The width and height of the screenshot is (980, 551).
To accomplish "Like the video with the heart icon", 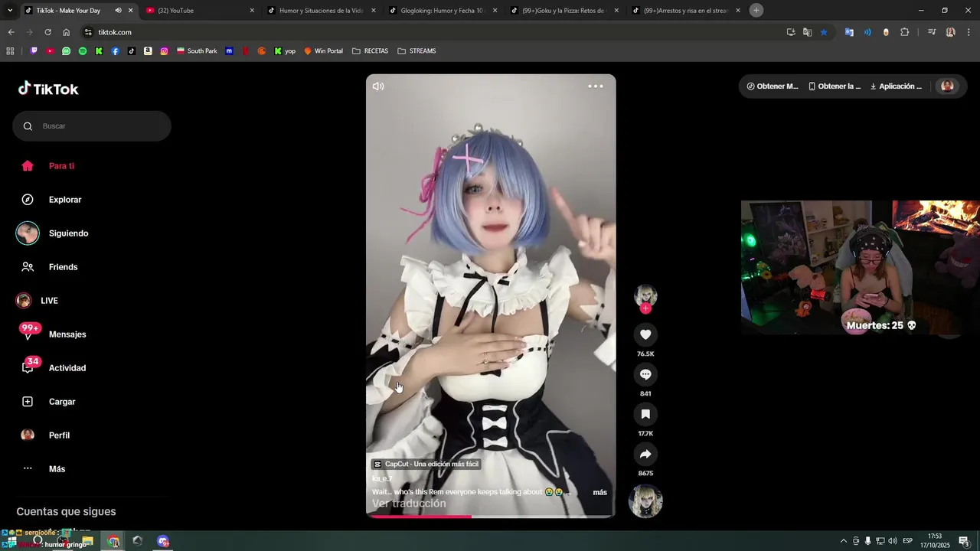I will coord(645,334).
